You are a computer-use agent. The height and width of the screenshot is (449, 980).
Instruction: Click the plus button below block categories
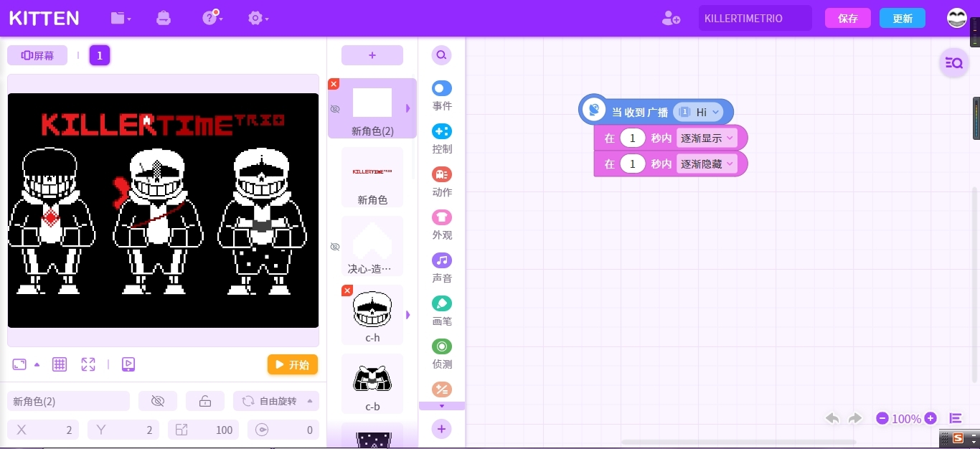click(x=442, y=429)
